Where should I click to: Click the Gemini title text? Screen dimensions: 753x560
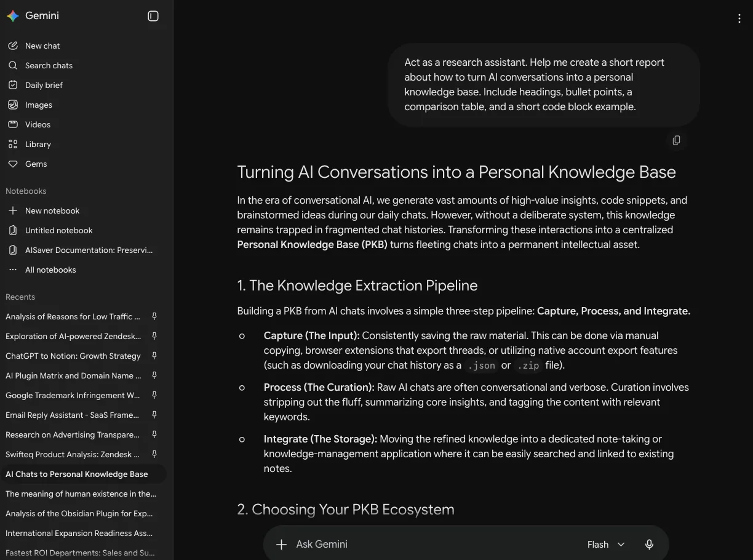click(x=42, y=16)
